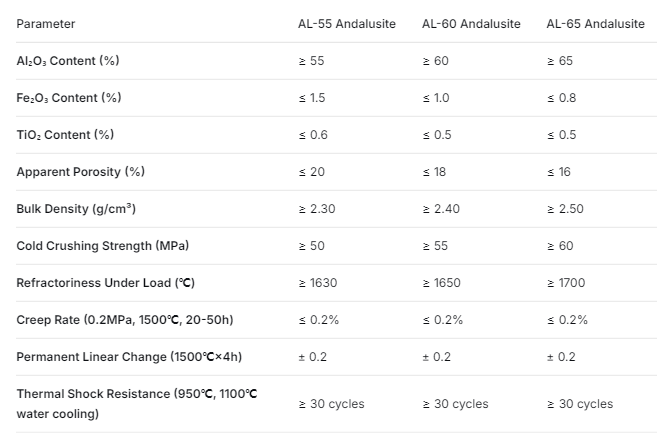Click the Creep Rate row label

click(x=125, y=320)
